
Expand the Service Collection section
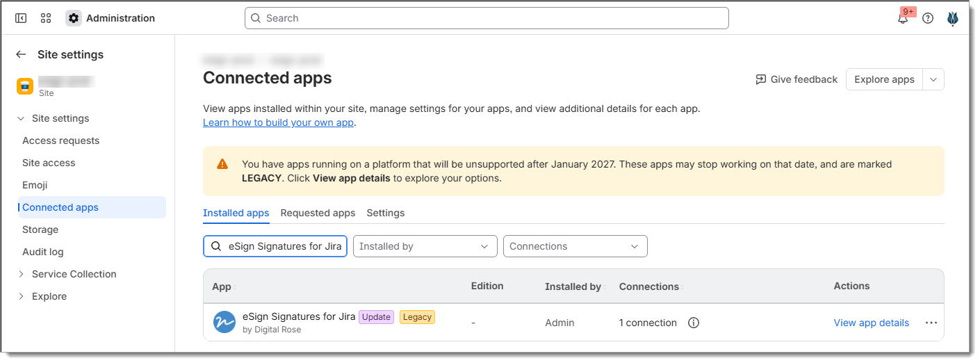[x=21, y=274]
